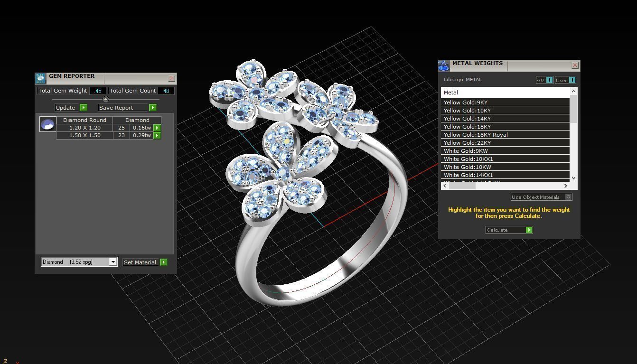Click the Total Gem Weight value field

click(x=98, y=91)
